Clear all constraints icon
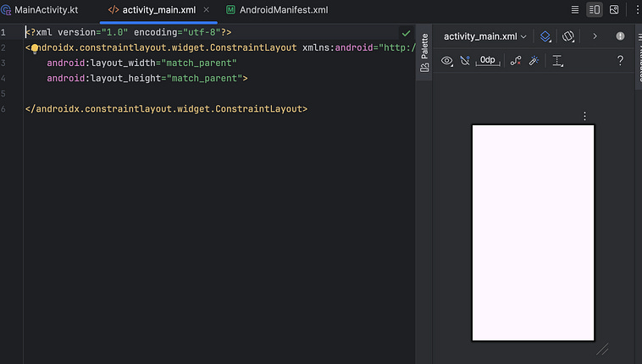The width and height of the screenshot is (642, 364). [516, 61]
